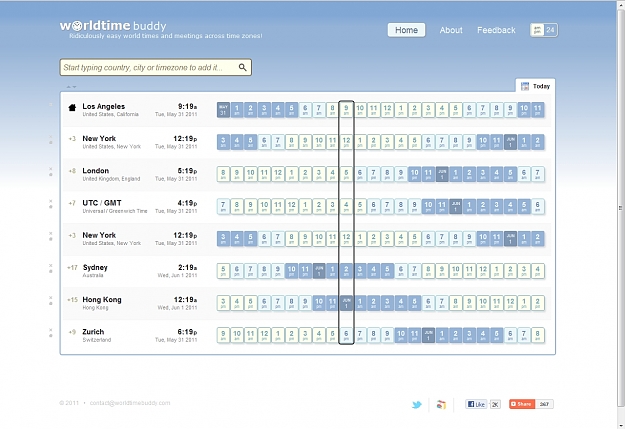Open the Feedback page

(496, 30)
